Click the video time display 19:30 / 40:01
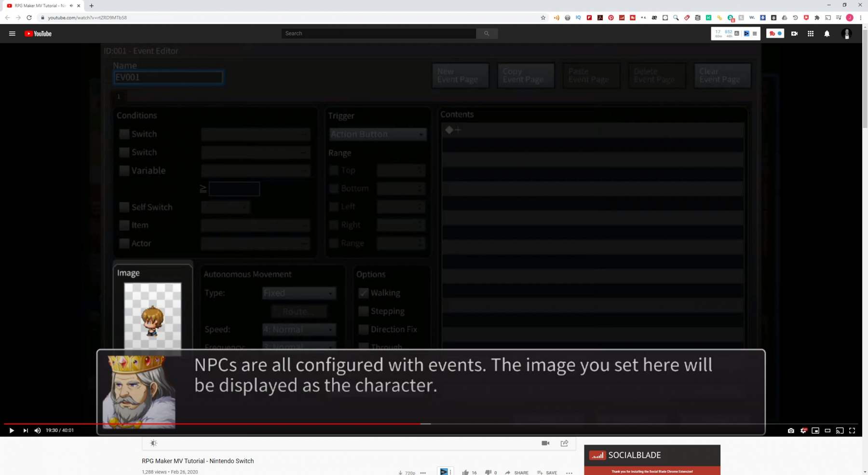 tap(60, 431)
